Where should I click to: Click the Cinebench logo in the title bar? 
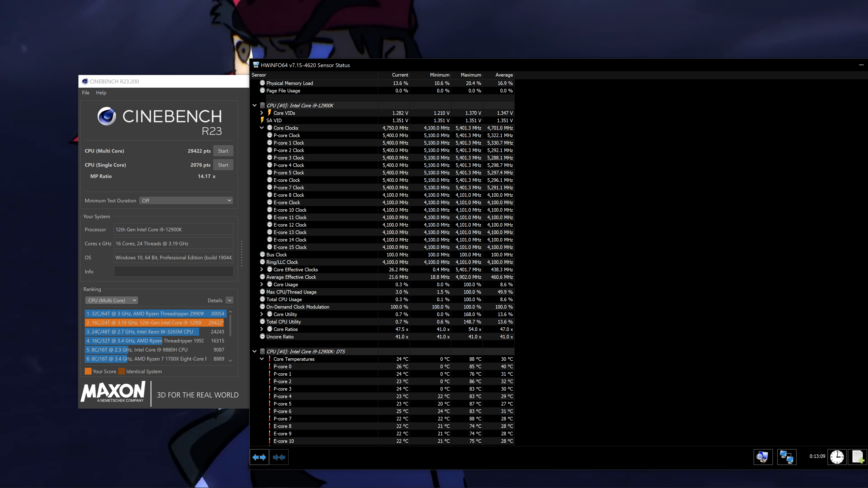coord(85,81)
